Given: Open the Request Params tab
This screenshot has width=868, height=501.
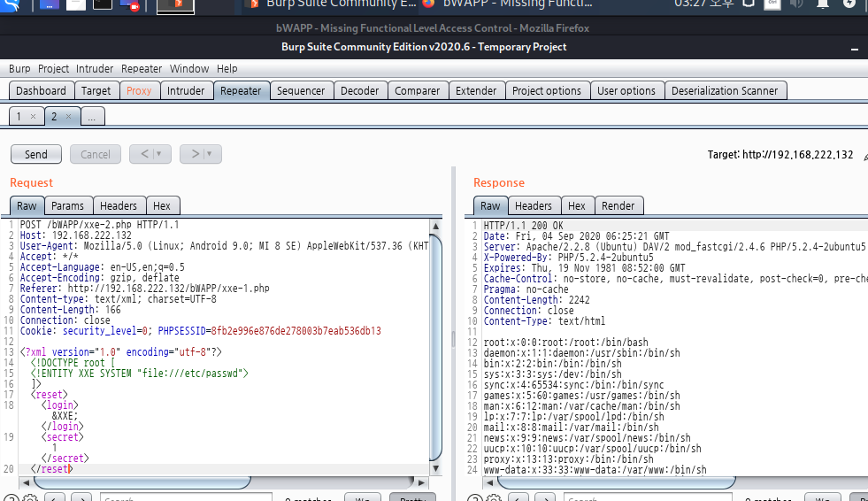Looking at the screenshot, I should [x=67, y=206].
